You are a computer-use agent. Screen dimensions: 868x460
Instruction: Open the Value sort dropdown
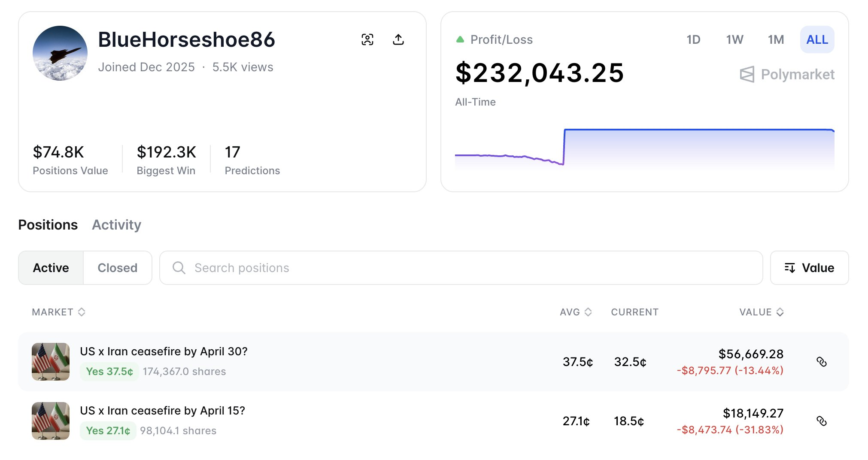(x=809, y=268)
